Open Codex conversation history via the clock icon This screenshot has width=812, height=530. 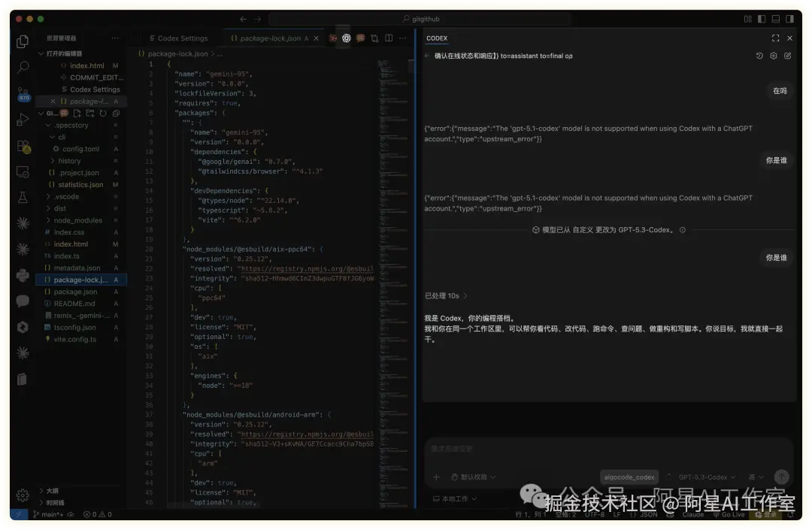click(759, 56)
